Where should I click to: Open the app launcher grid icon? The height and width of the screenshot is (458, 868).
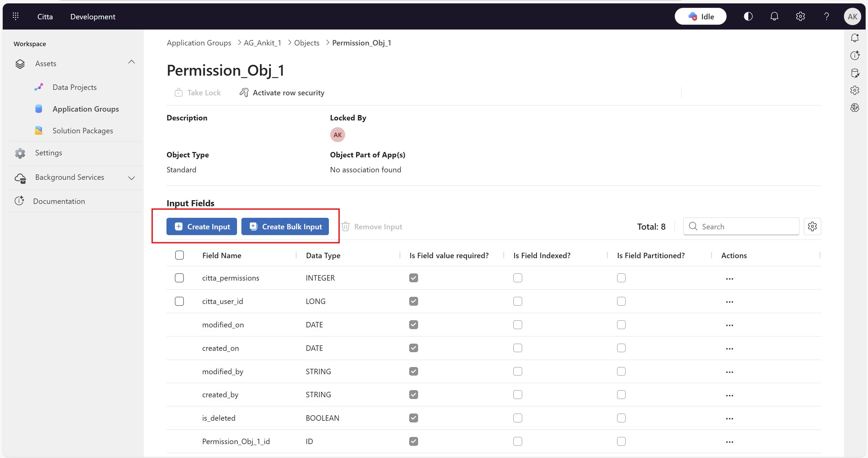click(16, 16)
